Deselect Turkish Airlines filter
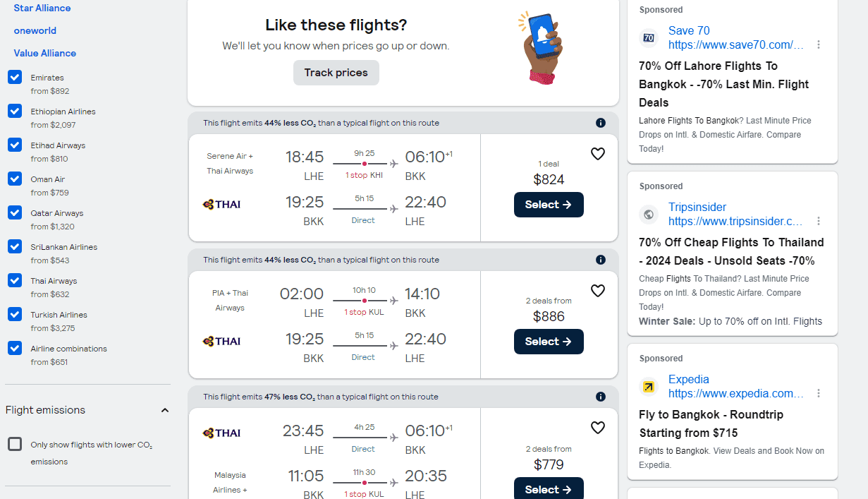The image size is (868, 499). pyautogui.click(x=15, y=314)
